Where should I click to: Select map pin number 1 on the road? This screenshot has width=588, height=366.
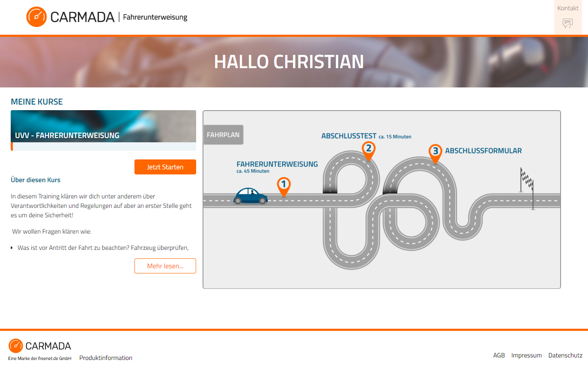click(x=284, y=187)
